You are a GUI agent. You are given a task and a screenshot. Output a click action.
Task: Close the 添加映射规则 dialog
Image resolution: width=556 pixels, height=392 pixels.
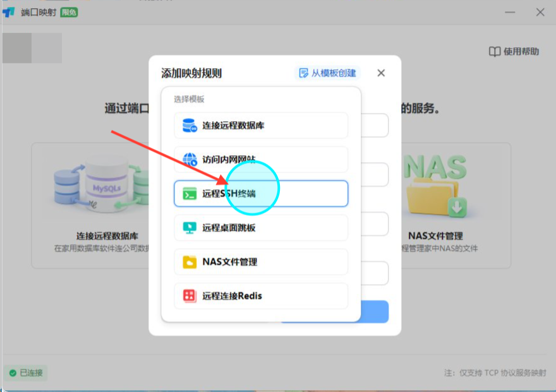tap(381, 73)
